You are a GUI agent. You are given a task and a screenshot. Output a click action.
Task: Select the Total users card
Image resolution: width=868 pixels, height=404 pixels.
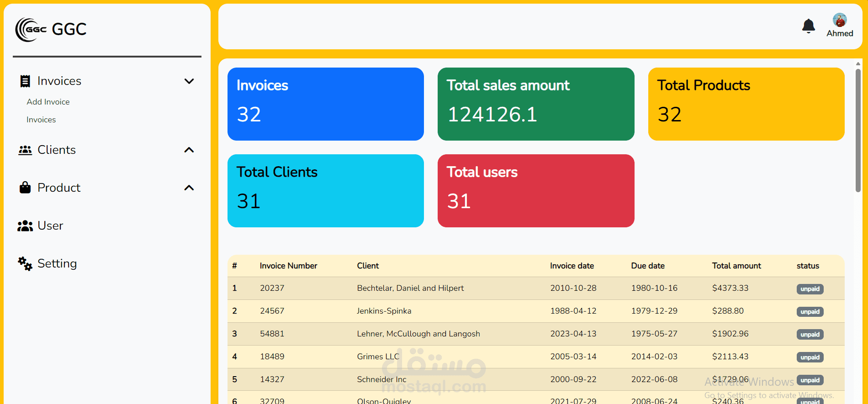[536, 191]
